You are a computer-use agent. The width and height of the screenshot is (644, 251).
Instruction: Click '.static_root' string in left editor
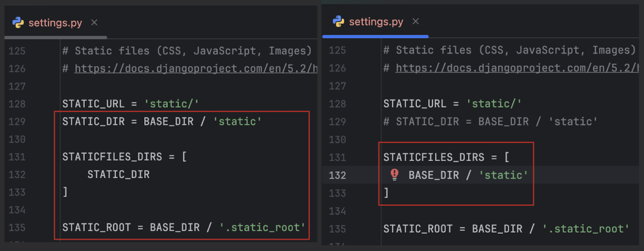(x=262, y=227)
